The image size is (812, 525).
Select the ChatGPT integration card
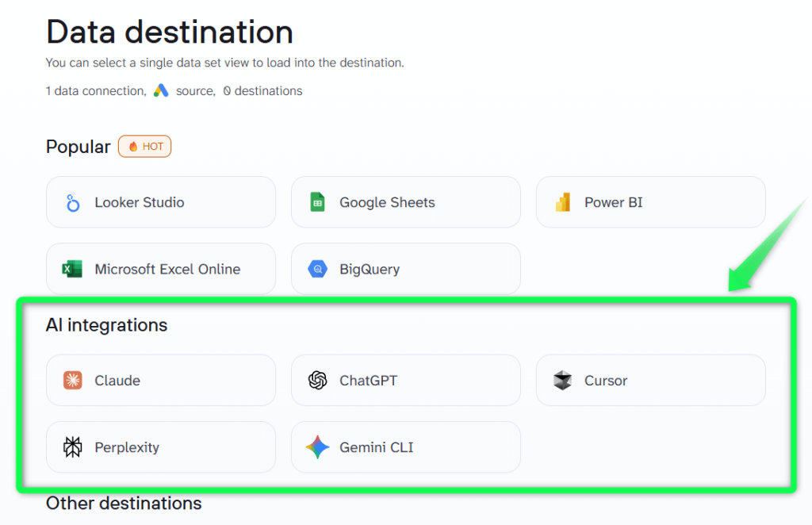coord(405,380)
